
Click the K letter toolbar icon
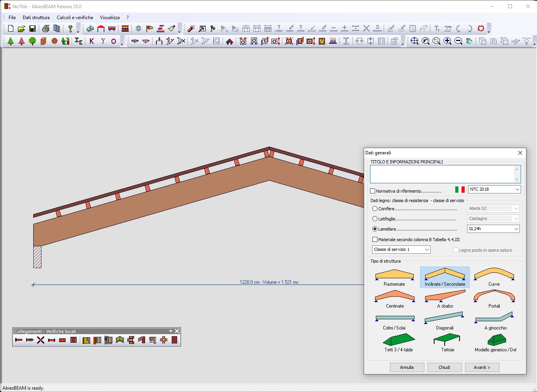coord(92,41)
